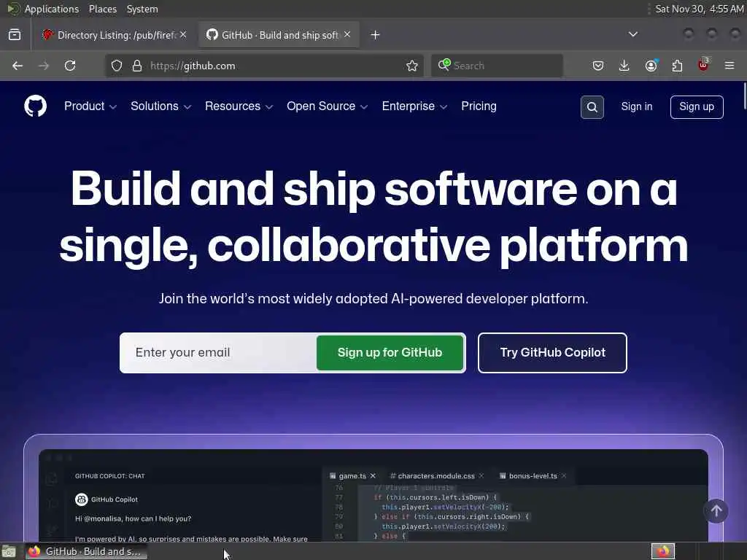
Task: Open the Extensions puzzle icon
Action: point(677,66)
